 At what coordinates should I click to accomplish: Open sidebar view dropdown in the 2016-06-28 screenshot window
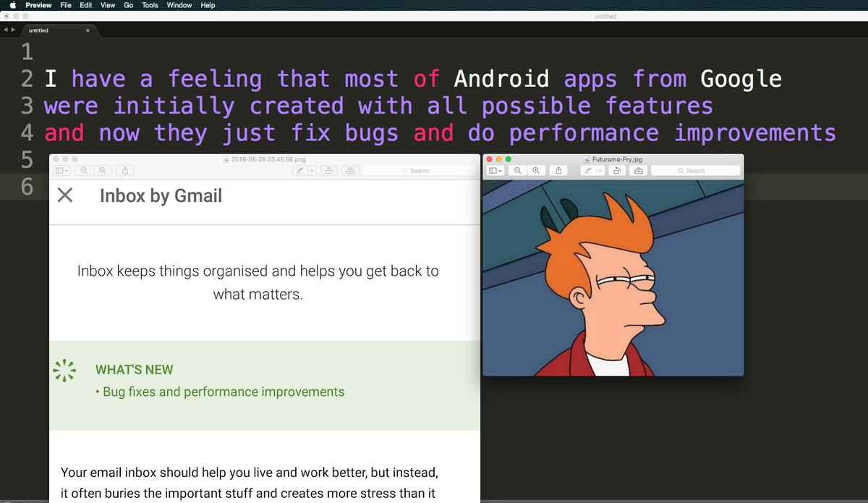(62, 171)
